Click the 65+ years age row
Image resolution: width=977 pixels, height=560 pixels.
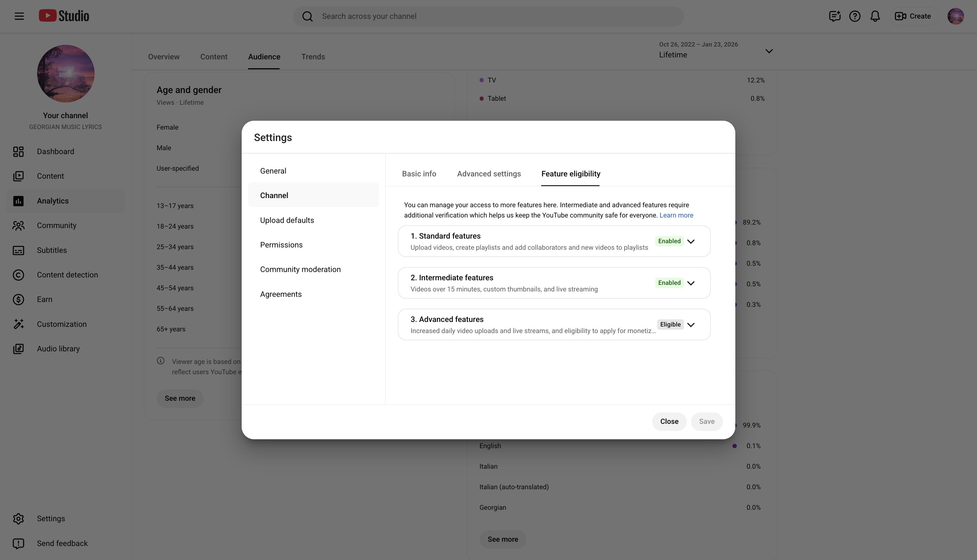click(171, 329)
